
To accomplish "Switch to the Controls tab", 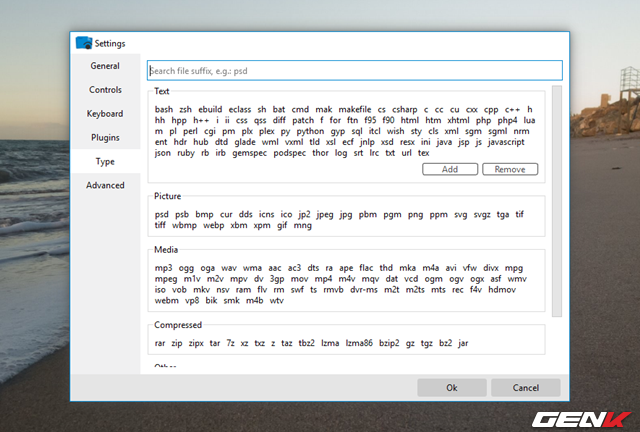I will pyautogui.click(x=105, y=90).
